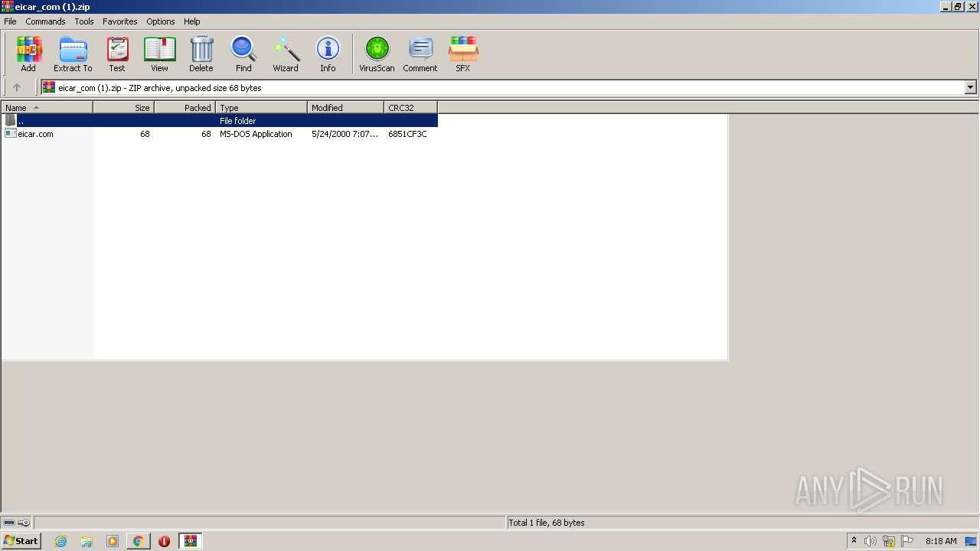
Task: Click the drive icon in status bar
Action: [x=9, y=523]
